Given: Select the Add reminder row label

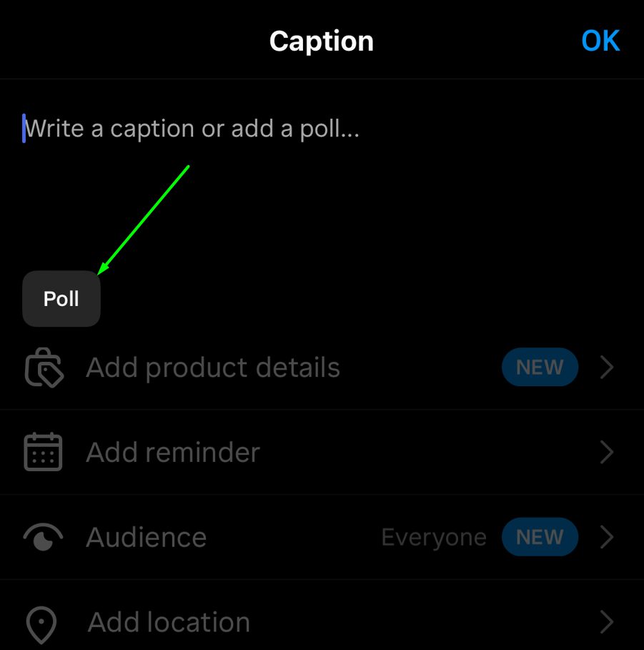Looking at the screenshot, I should (x=173, y=453).
